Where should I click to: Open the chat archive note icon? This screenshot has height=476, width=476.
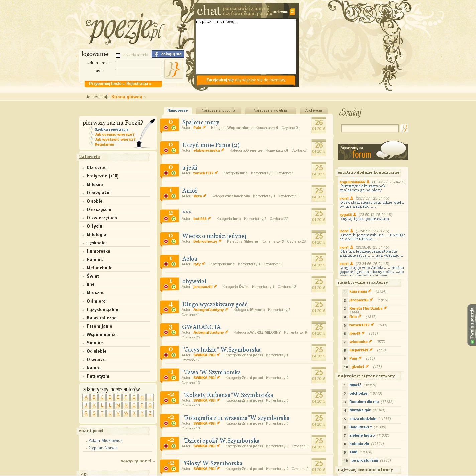coord(292,12)
